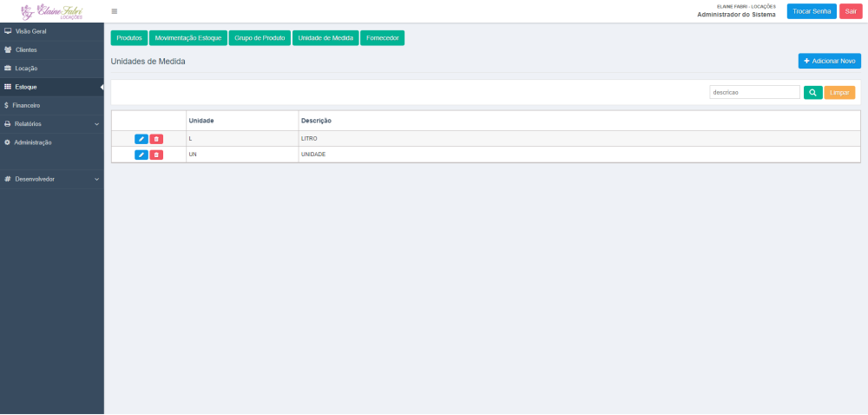The width and height of the screenshot is (868, 415).
Task: Select the LITRO description cell
Action: coord(579,139)
